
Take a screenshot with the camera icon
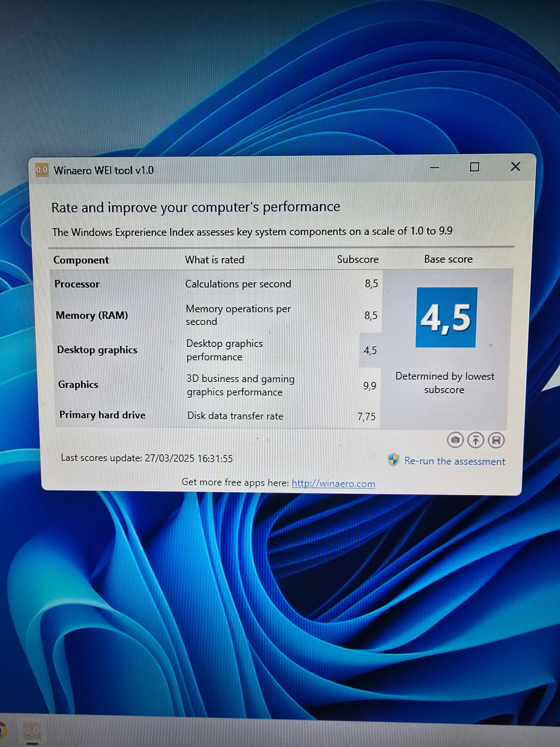(455, 440)
